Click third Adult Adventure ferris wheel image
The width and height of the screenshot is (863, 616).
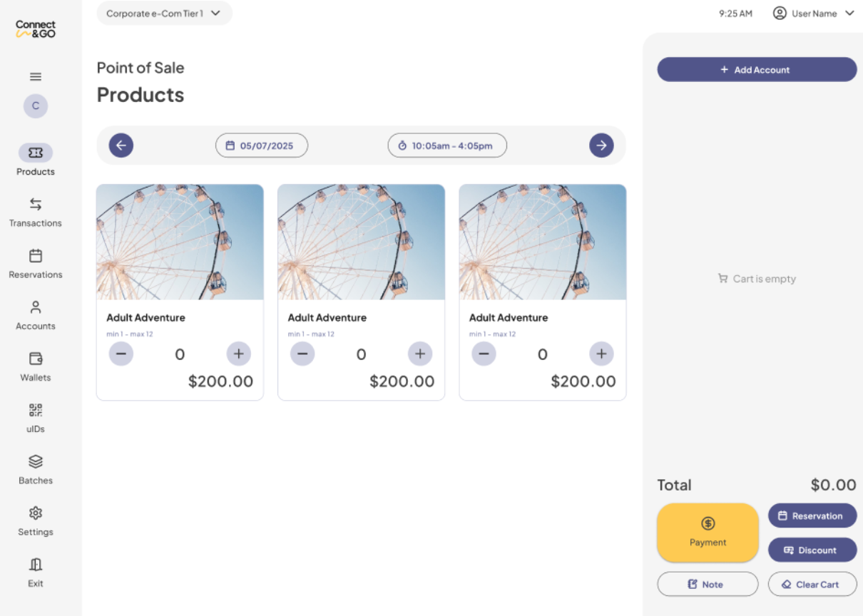[543, 242]
